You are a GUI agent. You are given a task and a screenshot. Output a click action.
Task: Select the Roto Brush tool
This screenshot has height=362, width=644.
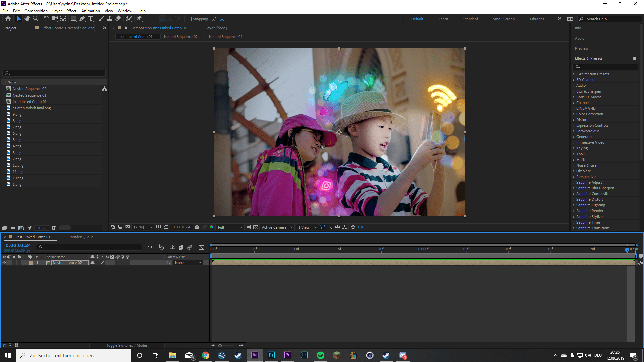click(129, 19)
